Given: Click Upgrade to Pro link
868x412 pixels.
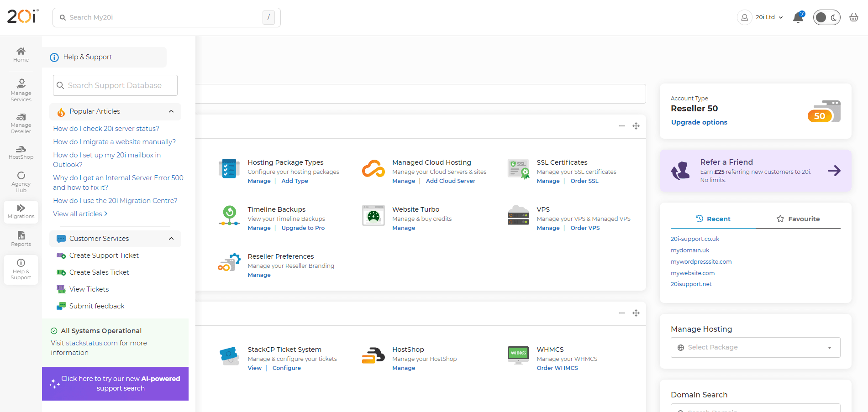Looking at the screenshot, I should point(303,228).
